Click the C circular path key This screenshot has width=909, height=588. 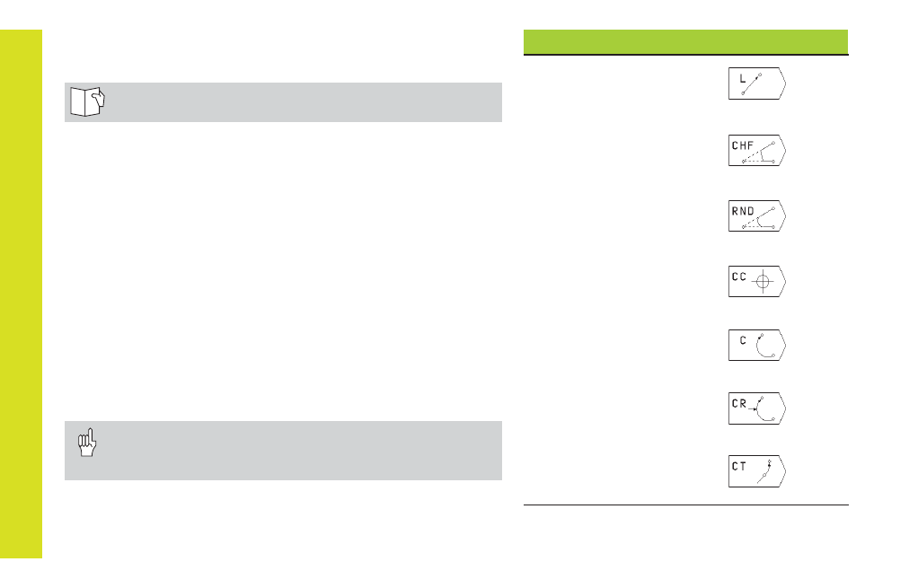click(757, 346)
